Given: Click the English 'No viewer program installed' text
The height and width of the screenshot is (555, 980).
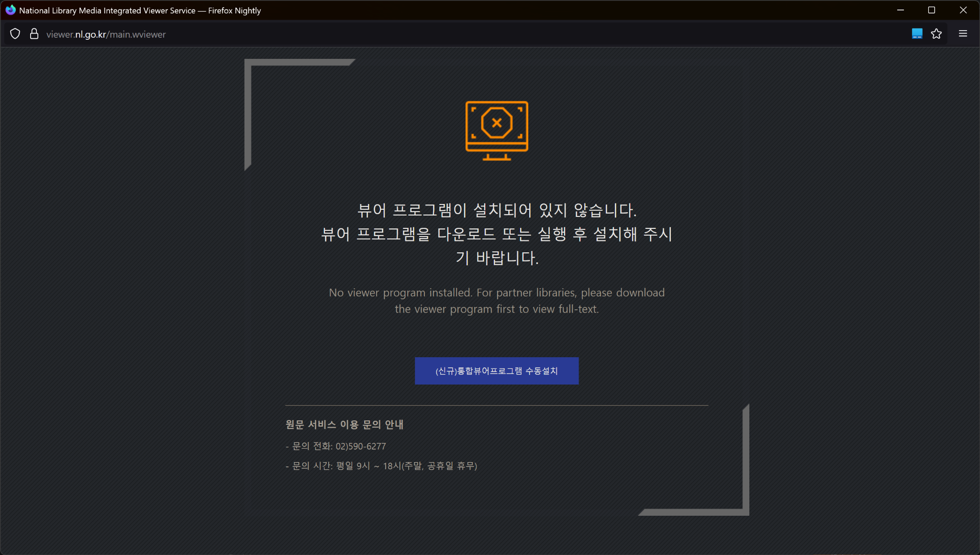Looking at the screenshot, I should (x=497, y=301).
